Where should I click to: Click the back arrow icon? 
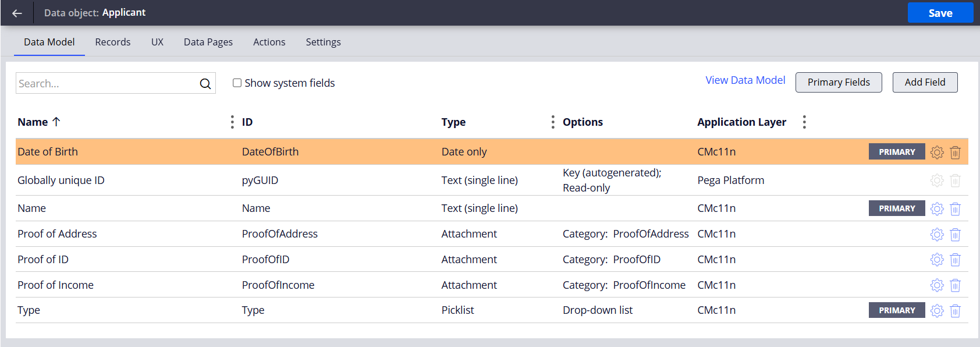tap(17, 13)
